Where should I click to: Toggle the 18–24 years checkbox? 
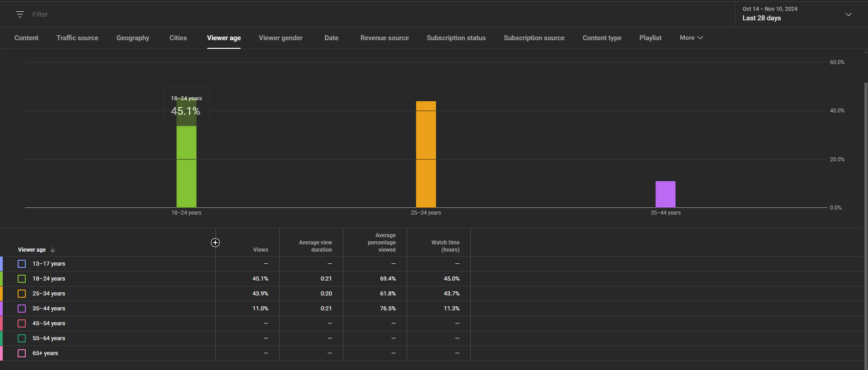pyautogui.click(x=22, y=279)
